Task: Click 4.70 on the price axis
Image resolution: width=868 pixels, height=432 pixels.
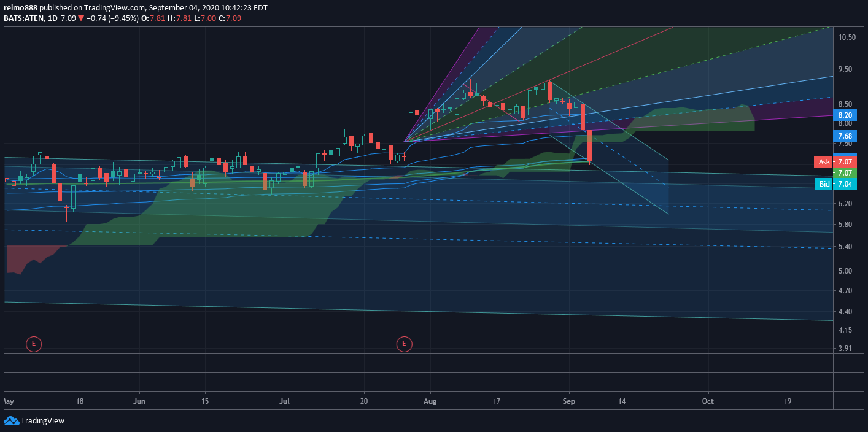Action: coord(847,290)
